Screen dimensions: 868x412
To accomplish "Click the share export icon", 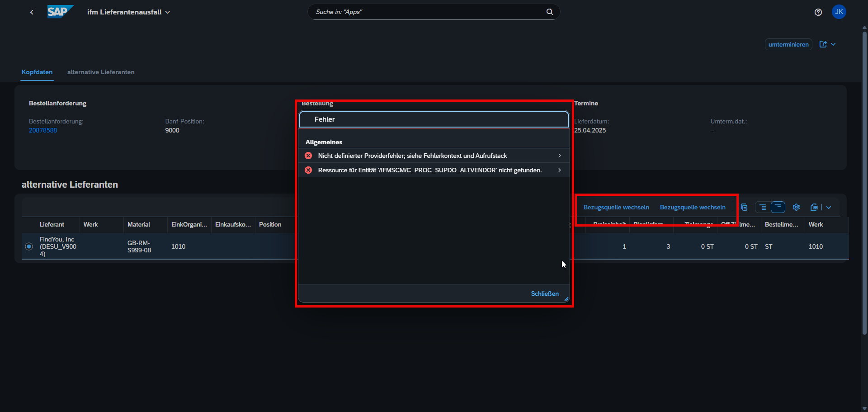I will coord(823,44).
